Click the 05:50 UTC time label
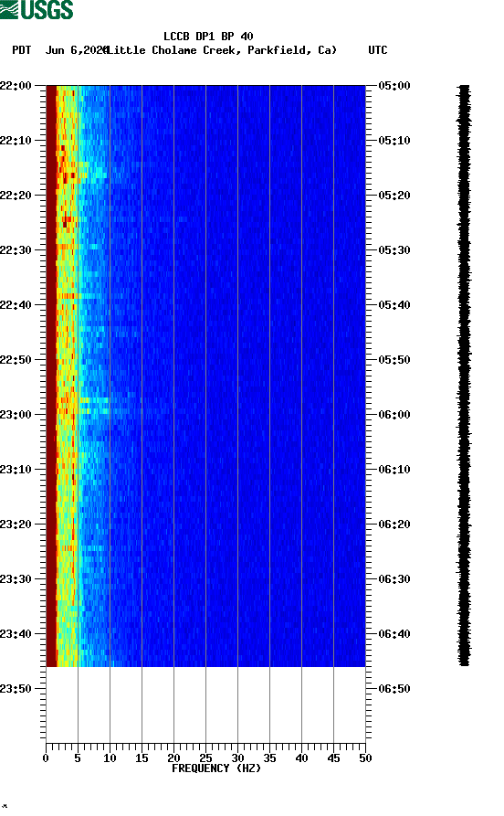Screen dimensions: 504x816 [394, 360]
